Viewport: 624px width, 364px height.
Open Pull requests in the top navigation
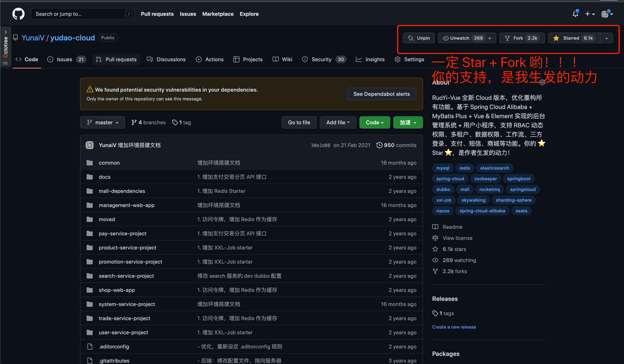tap(157, 14)
